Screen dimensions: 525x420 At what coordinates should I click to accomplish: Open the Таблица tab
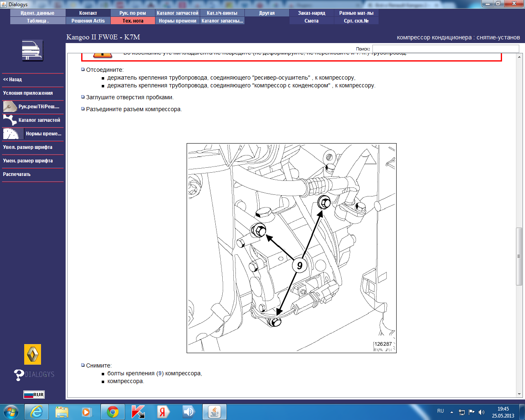[38, 21]
